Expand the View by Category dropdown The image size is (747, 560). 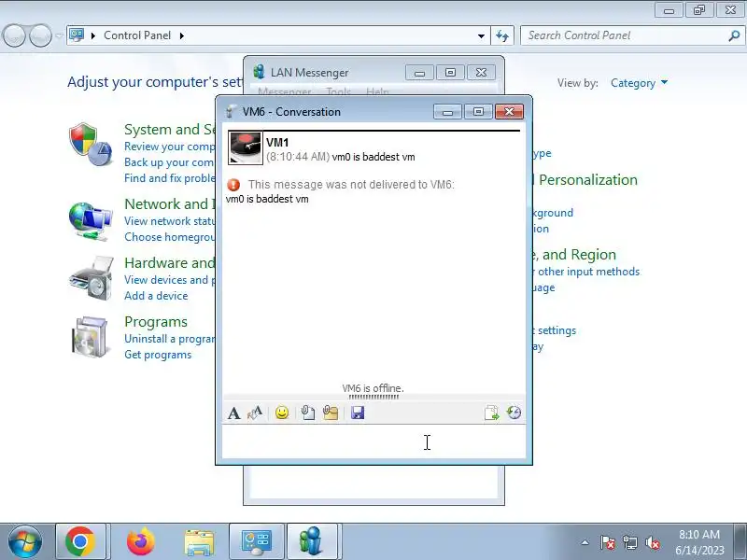[x=639, y=83]
